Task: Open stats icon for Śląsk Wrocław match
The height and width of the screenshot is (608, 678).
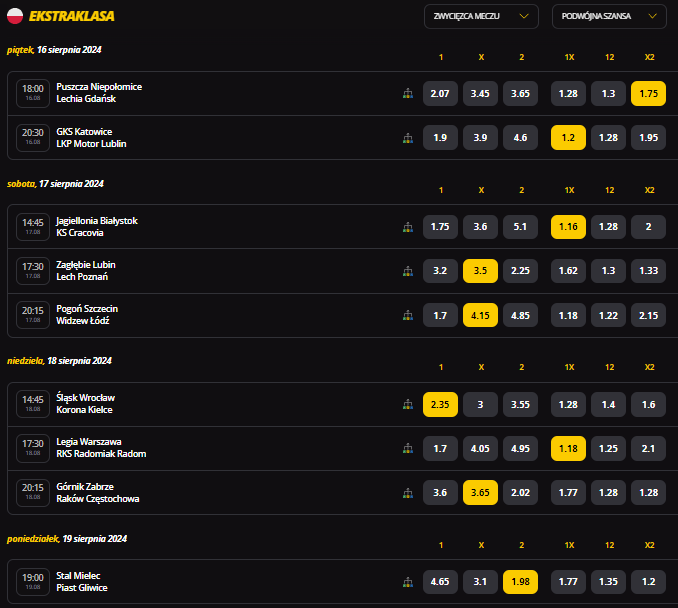Action: click(407, 404)
